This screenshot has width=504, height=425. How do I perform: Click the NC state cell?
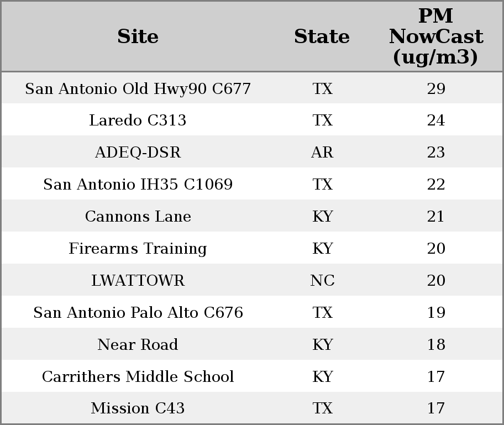click(x=322, y=280)
